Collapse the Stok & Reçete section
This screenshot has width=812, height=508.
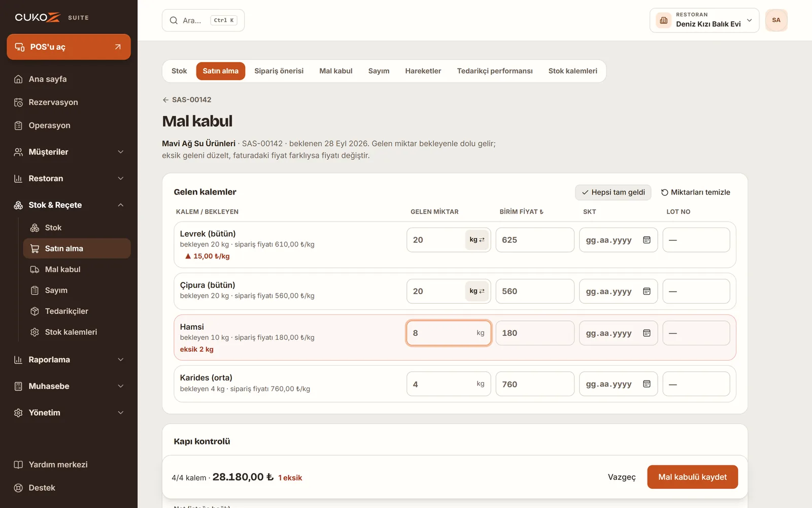point(69,205)
